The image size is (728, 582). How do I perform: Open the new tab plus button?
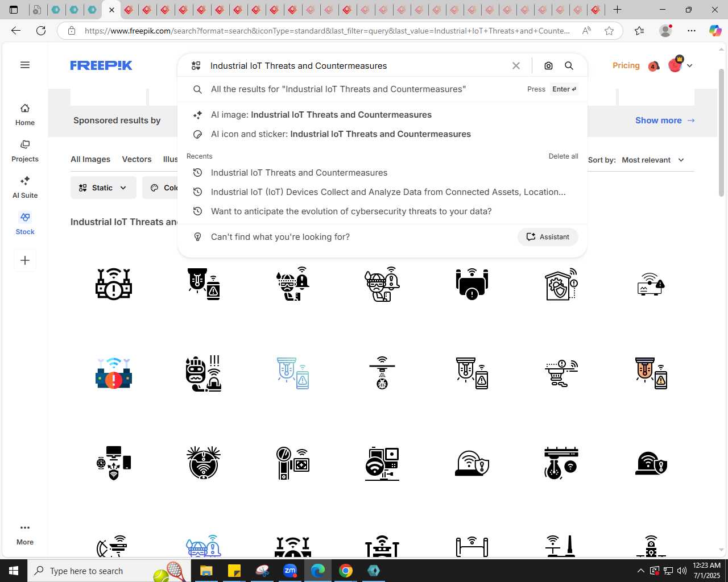[x=617, y=10]
